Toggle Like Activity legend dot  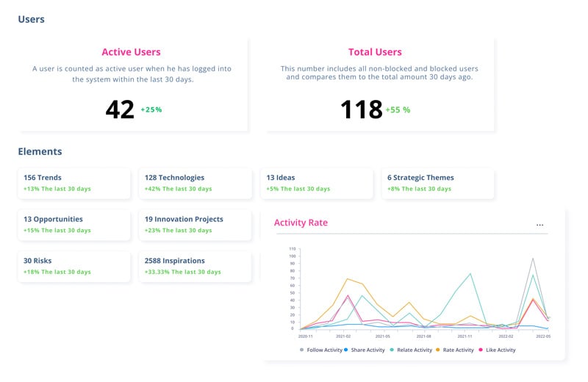pyautogui.click(x=481, y=350)
